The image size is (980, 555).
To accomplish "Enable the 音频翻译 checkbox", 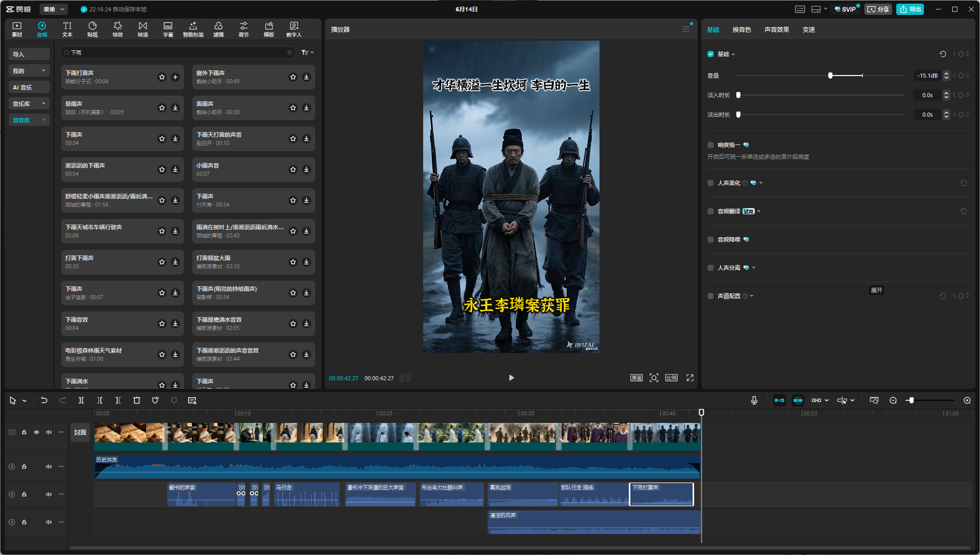I will (711, 211).
